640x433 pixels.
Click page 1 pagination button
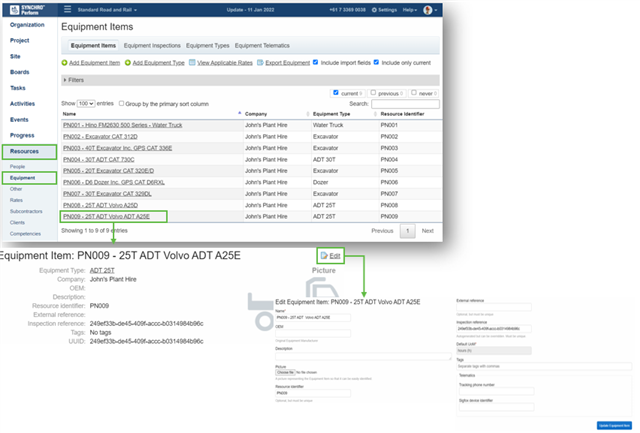tap(407, 231)
